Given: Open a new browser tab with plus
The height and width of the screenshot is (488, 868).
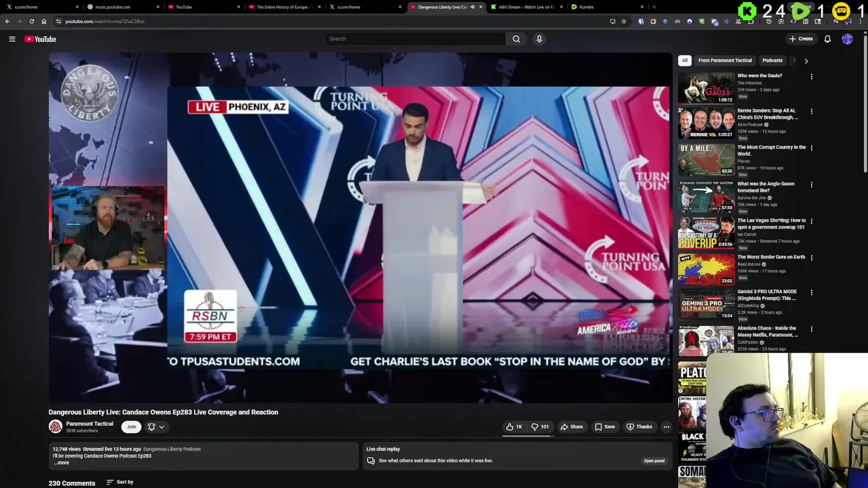Looking at the screenshot, I should click(x=654, y=7).
